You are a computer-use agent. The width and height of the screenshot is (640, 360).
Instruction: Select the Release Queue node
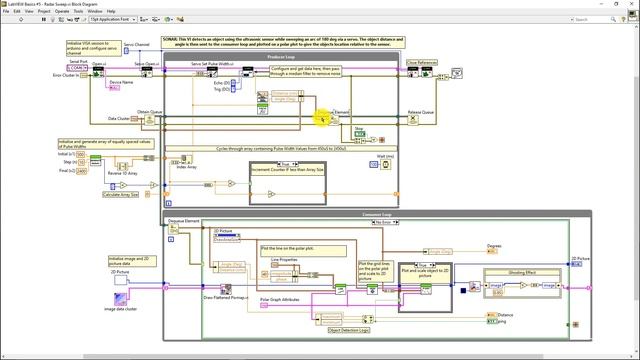[x=413, y=120]
